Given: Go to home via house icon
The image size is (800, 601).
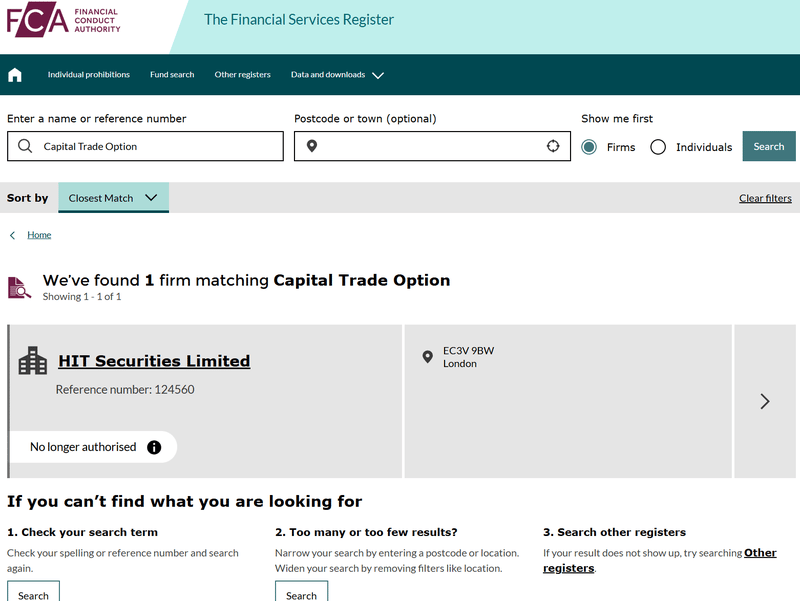Looking at the screenshot, I should tap(15, 75).
